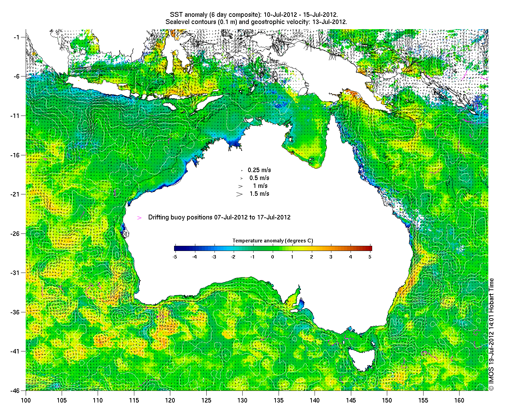Click the IMOS copyright timestamp text
This screenshot has height=420, width=514.
491,334
